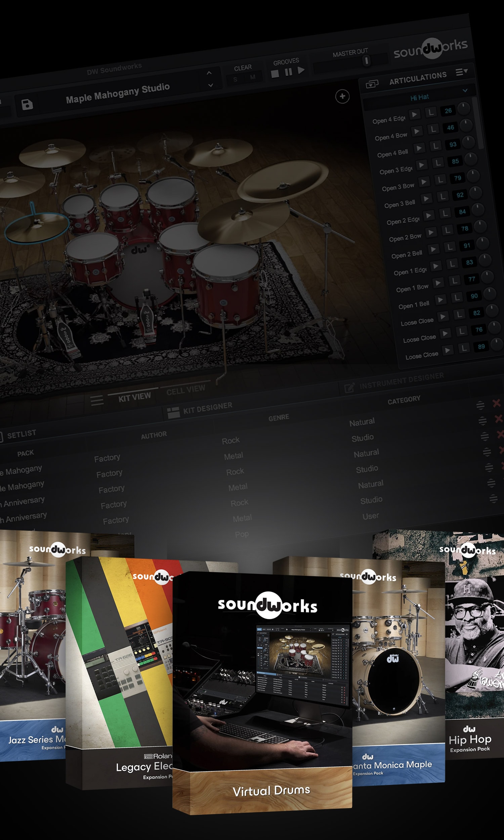
Task: Click the volume knob on the Open 2 Bell row
Action: point(482,243)
